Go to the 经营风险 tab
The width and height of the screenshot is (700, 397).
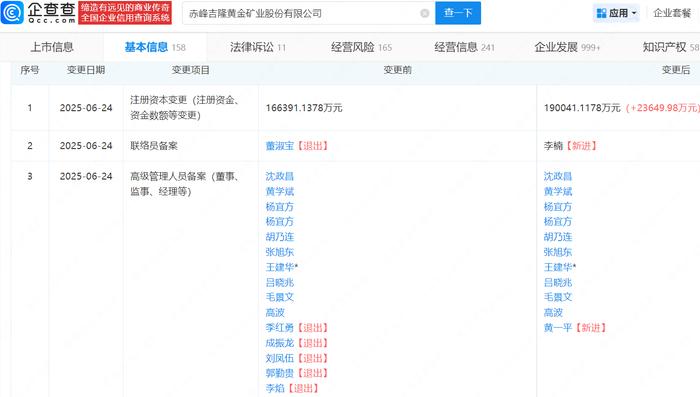[x=361, y=47]
